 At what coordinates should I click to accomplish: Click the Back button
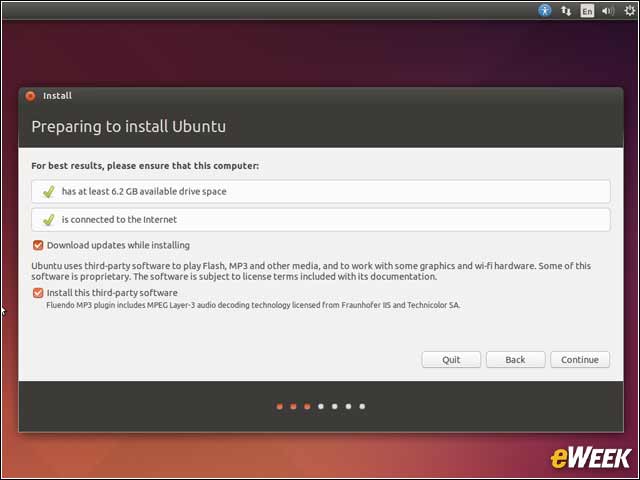pos(515,360)
